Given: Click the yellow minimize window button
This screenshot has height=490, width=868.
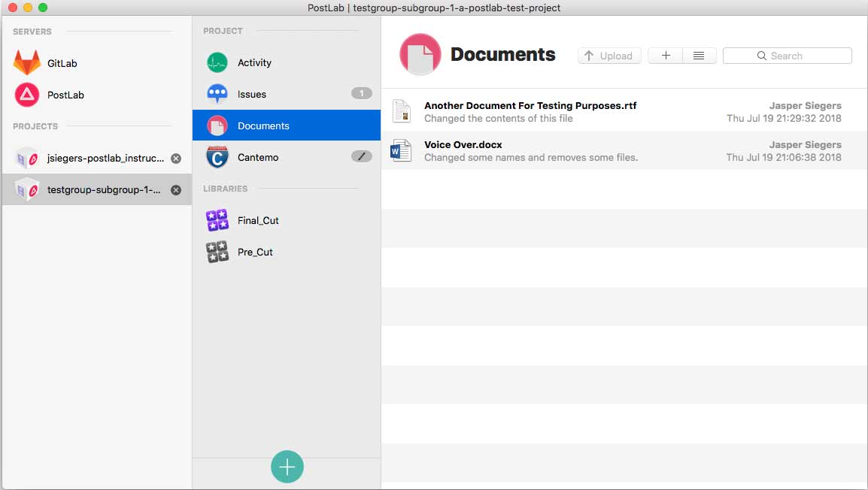Looking at the screenshot, I should pos(28,8).
